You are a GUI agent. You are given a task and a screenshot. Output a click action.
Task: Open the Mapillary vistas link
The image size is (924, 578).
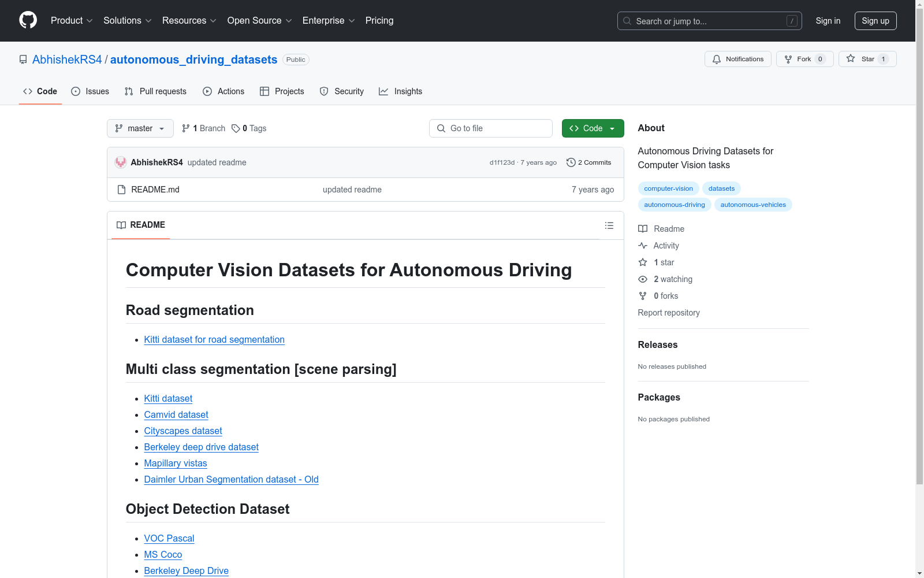pyautogui.click(x=176, y=464)
